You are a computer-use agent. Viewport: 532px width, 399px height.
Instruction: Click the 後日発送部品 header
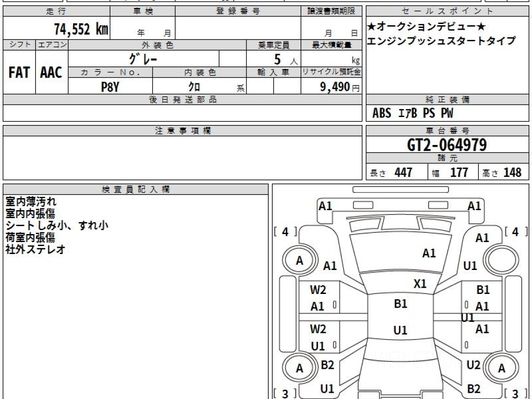(x=182, y=100)
